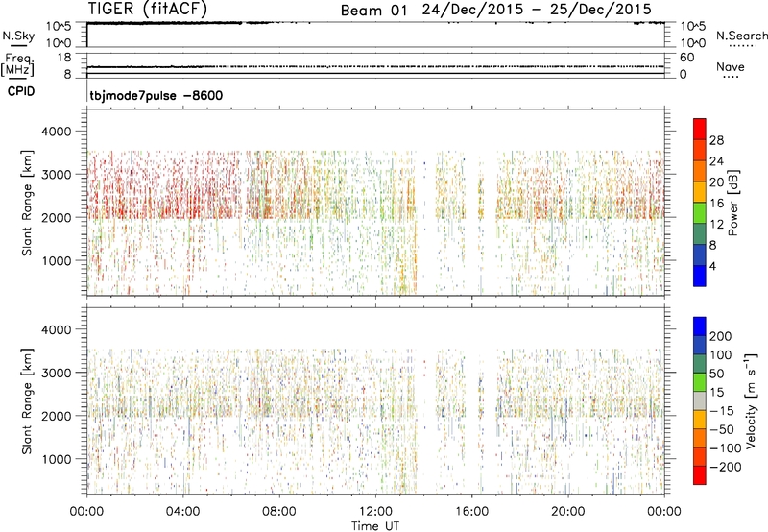Screen dimensions: 768x532
Task: Pick the light green Power colorbar segment
Action: [700, 213]
